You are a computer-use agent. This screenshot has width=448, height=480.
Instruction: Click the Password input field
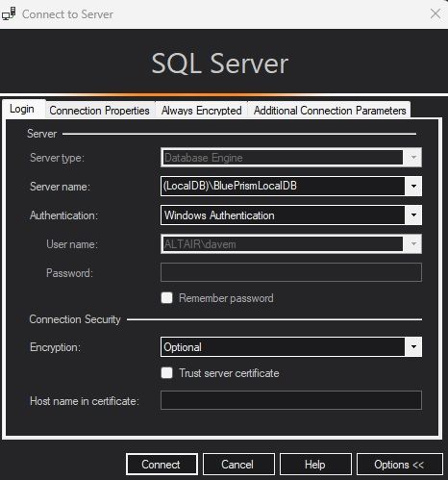click(x=291, y=272)
